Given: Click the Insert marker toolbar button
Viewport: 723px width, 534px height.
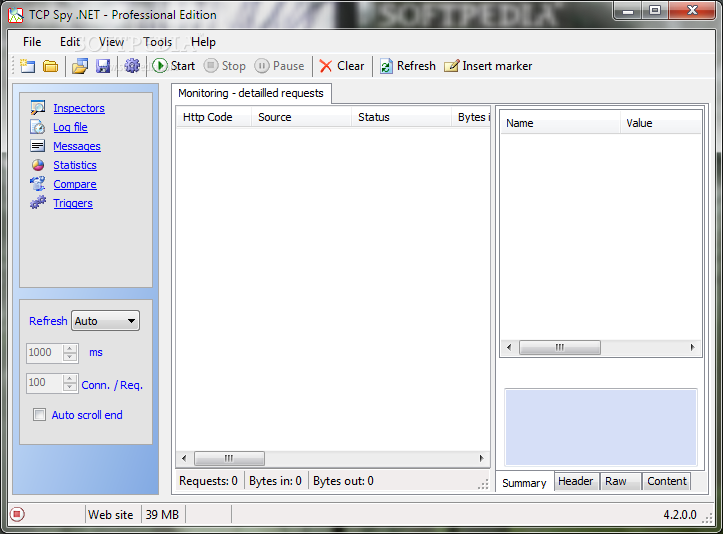Looking at the screenshot, I should [488, 66].
